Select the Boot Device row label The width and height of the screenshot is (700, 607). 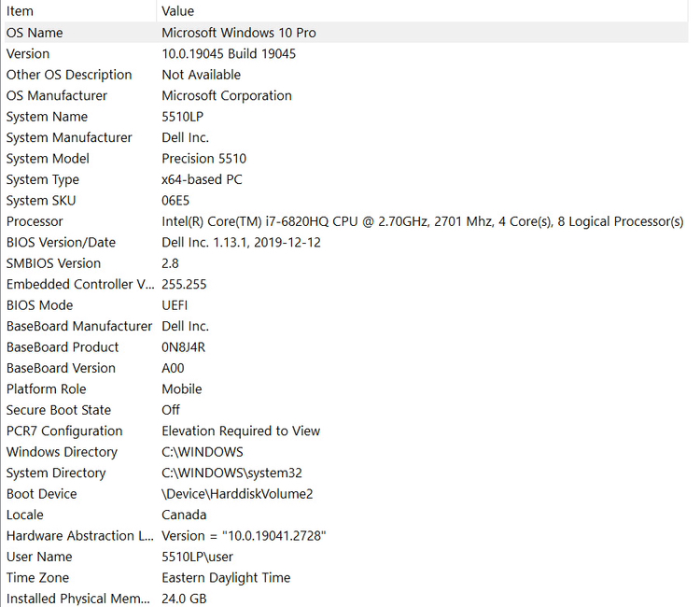pyautogui.click(x=41, y=494)
